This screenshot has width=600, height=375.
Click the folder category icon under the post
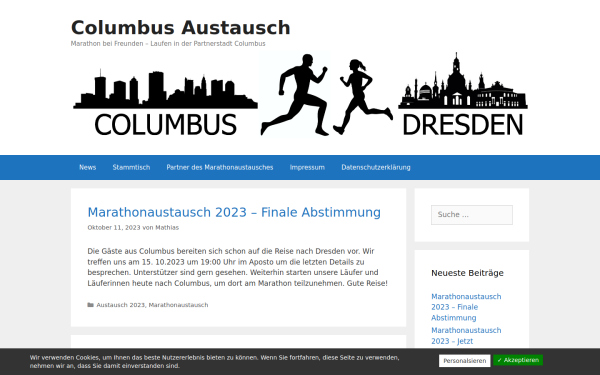point(91,305)
